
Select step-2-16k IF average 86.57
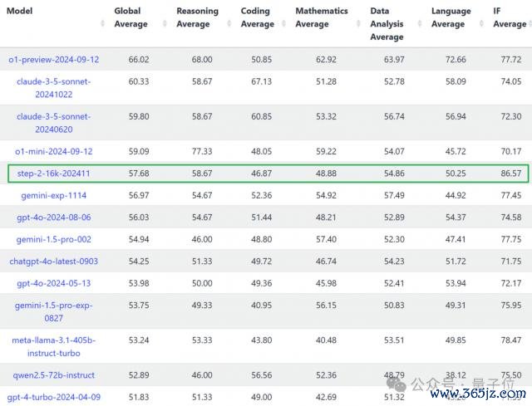click(511, 174)
